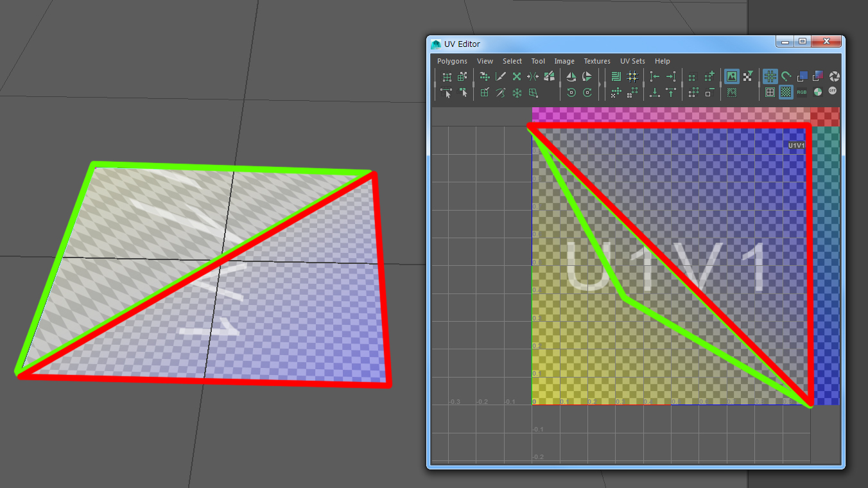Open the Select menu
Viewport: 868px width, 488px height.
pyautogui.click(x=512, y=61)
